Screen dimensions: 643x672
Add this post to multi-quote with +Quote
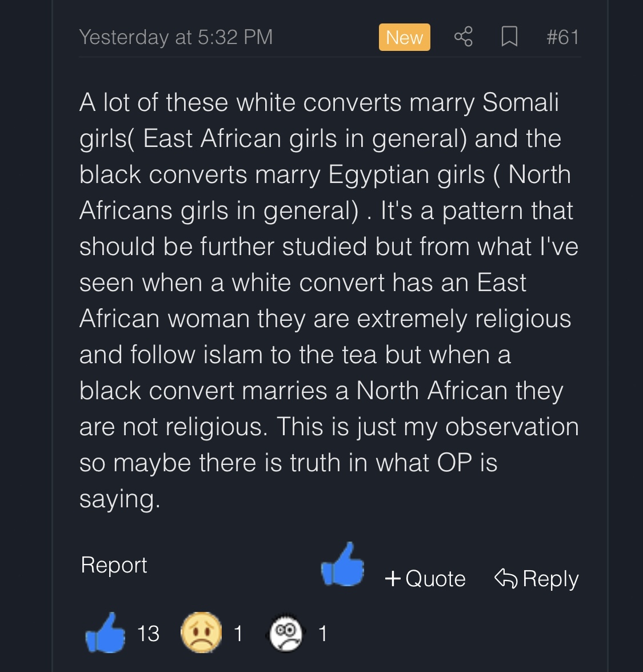[426, 579]
